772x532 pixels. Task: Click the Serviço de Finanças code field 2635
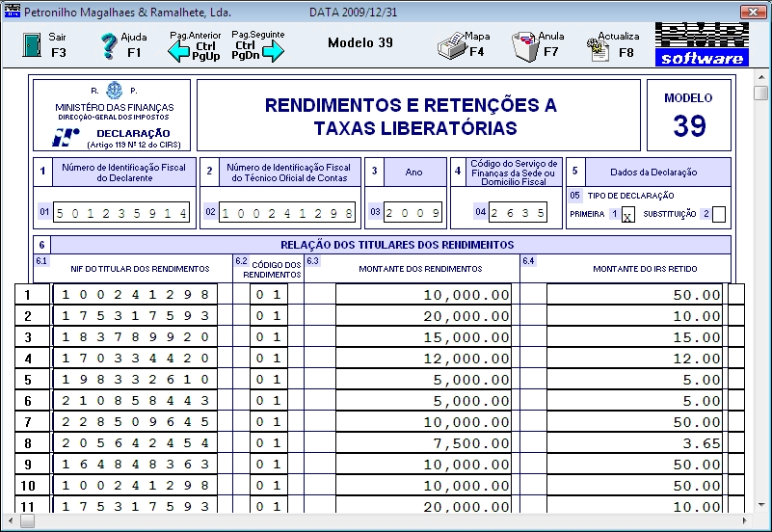[518, 213]
